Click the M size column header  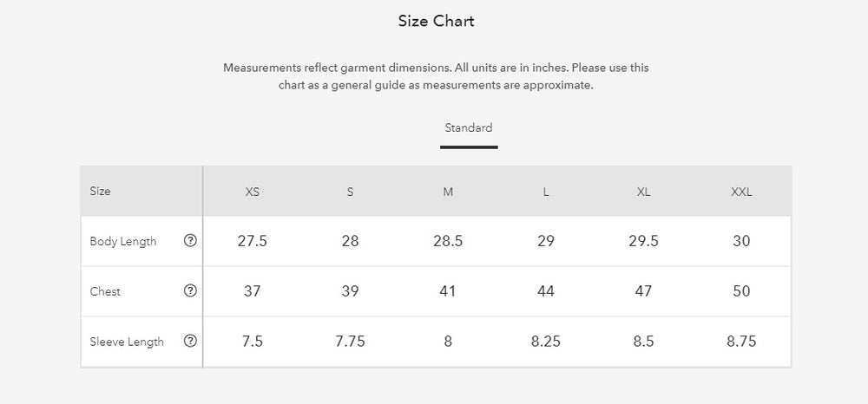click(x=448, y=192)
